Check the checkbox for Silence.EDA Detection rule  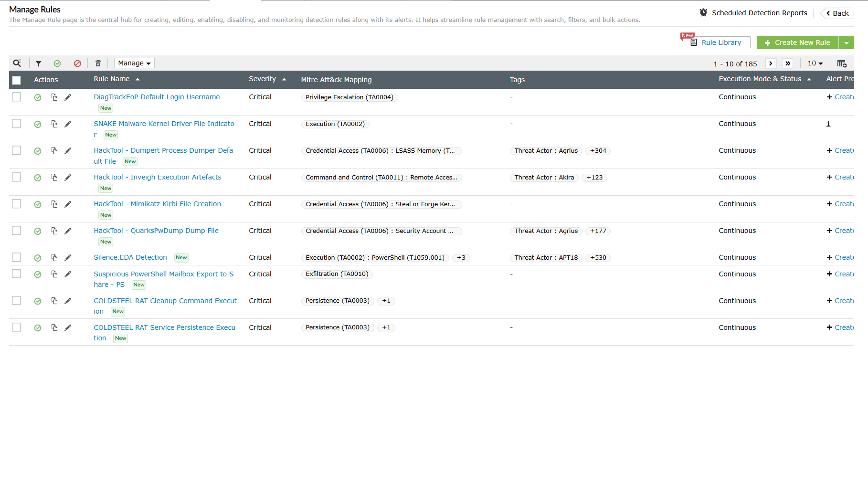16,257
